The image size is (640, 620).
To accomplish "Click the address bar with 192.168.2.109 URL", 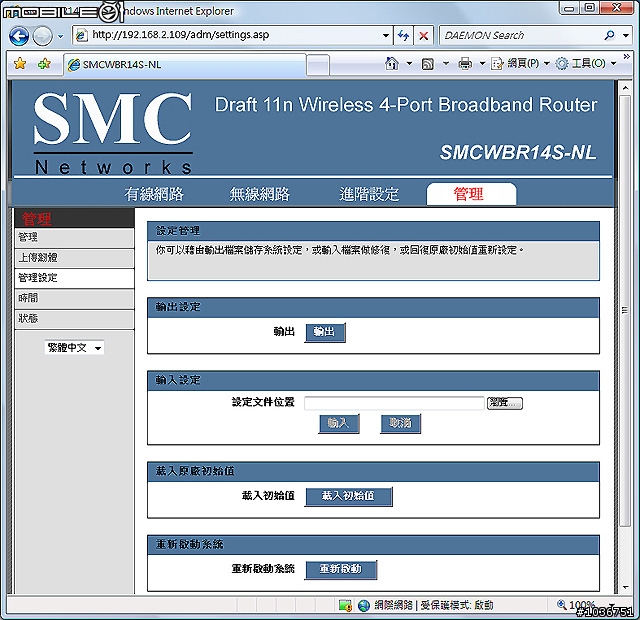I will (227, 35).
